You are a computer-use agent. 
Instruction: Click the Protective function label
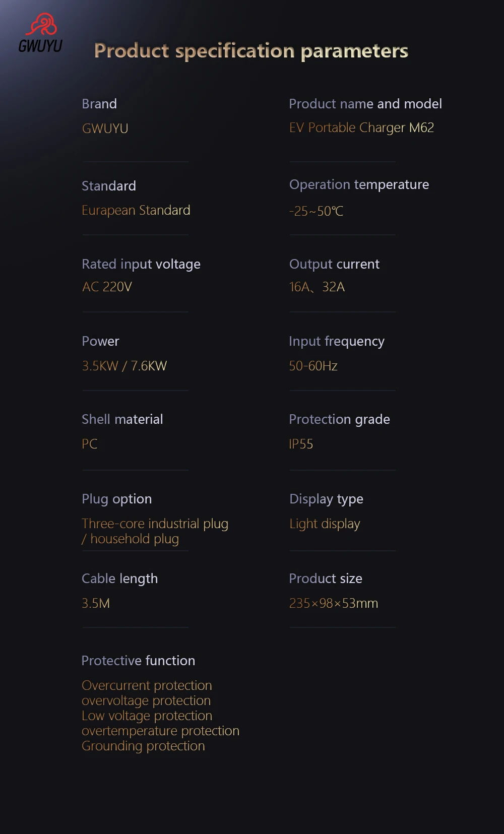point(138,661)
